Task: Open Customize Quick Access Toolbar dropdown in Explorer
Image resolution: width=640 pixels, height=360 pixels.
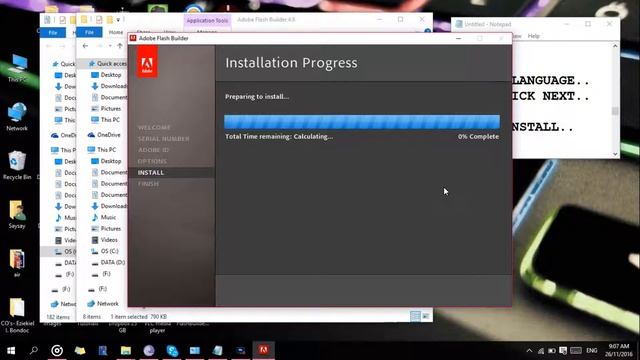Action: pyautogui.click(x=118, y=20)
